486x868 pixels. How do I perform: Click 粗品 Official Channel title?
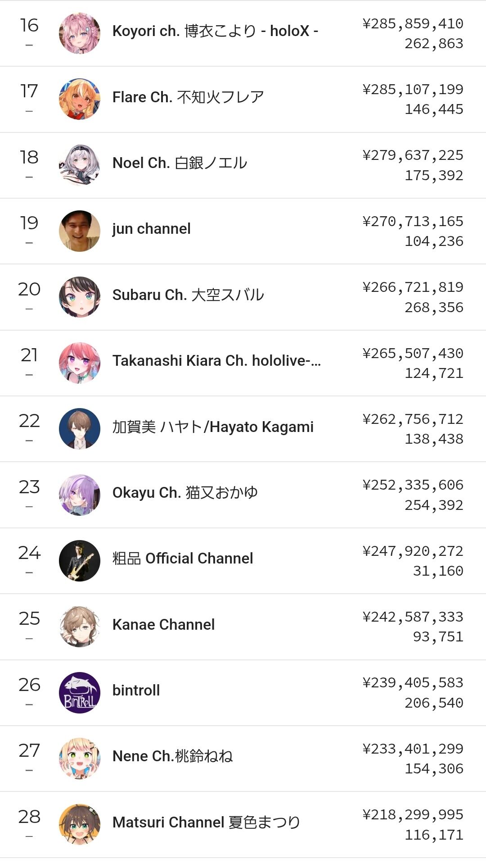(183, 559)
